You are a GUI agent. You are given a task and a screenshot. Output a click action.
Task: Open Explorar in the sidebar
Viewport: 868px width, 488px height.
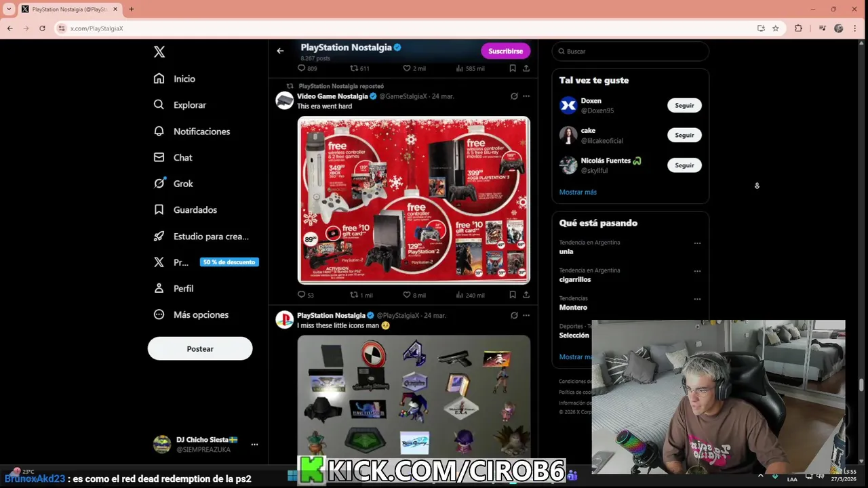click(x=180, y=105)
